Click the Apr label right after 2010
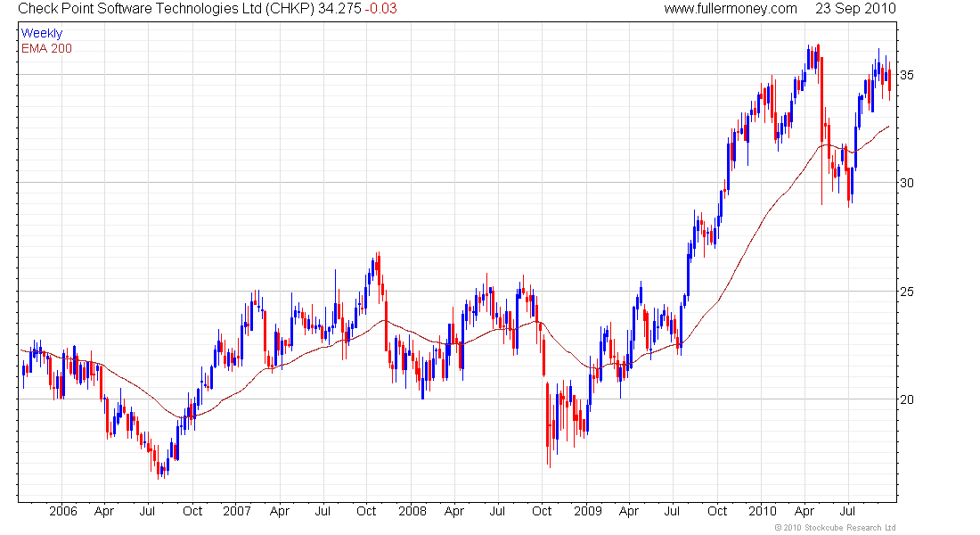The image size is (980, 535). 804,511
